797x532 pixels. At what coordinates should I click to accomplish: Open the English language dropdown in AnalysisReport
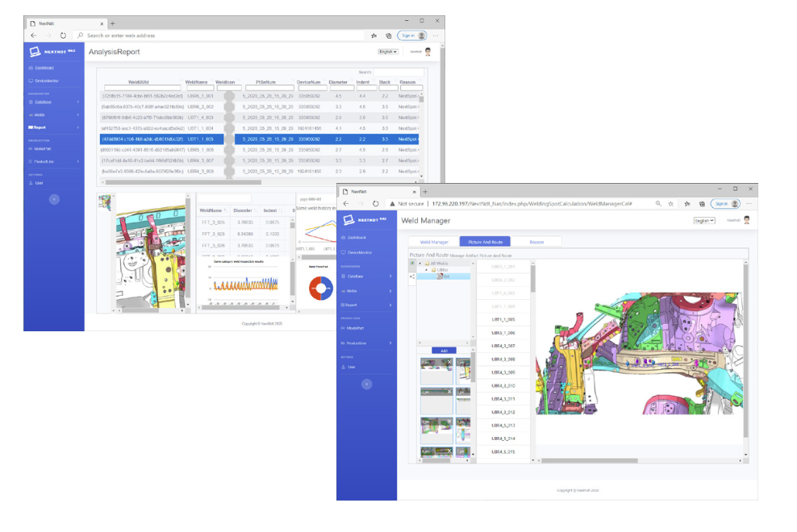pyautogui.click(x=387, y=52)
